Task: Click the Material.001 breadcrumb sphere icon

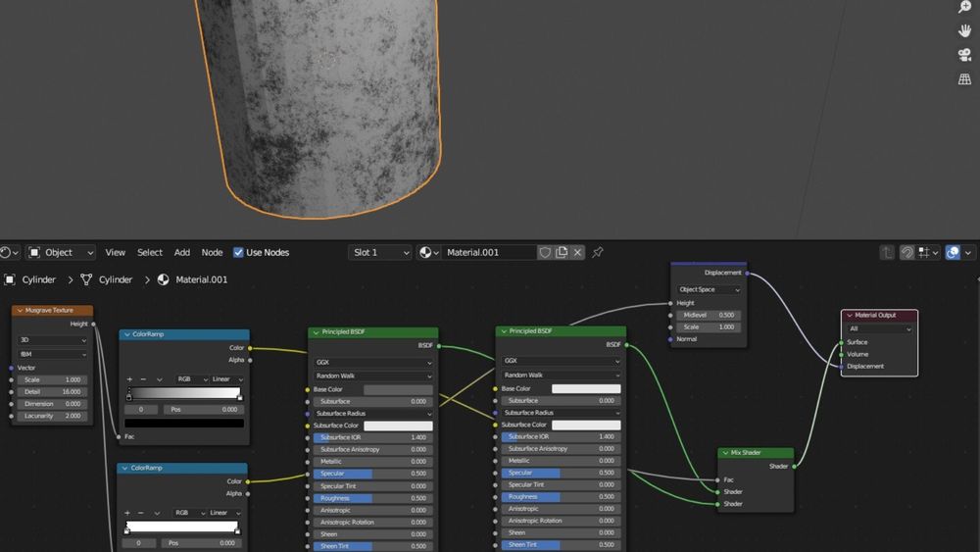Action: (x=163, y=279)
